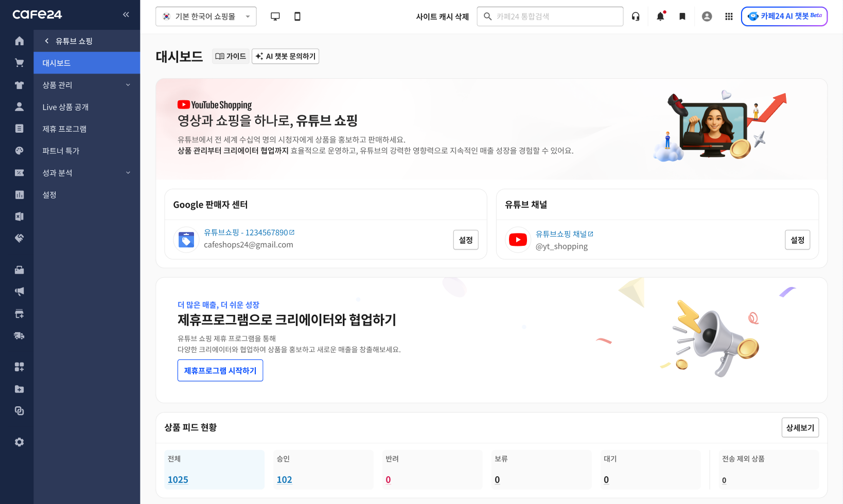Expand the 성과 분석 submenu
This screenshot has width=843, height=504.
click(86, 173)
